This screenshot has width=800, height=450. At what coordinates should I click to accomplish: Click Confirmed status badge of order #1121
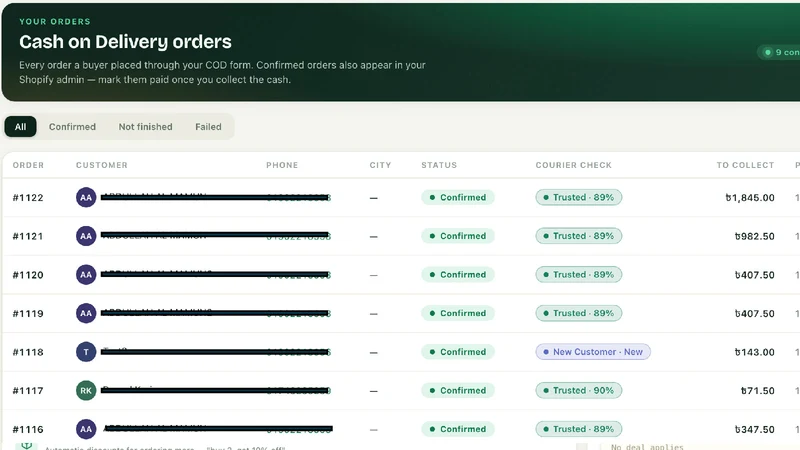coord(458,236)
